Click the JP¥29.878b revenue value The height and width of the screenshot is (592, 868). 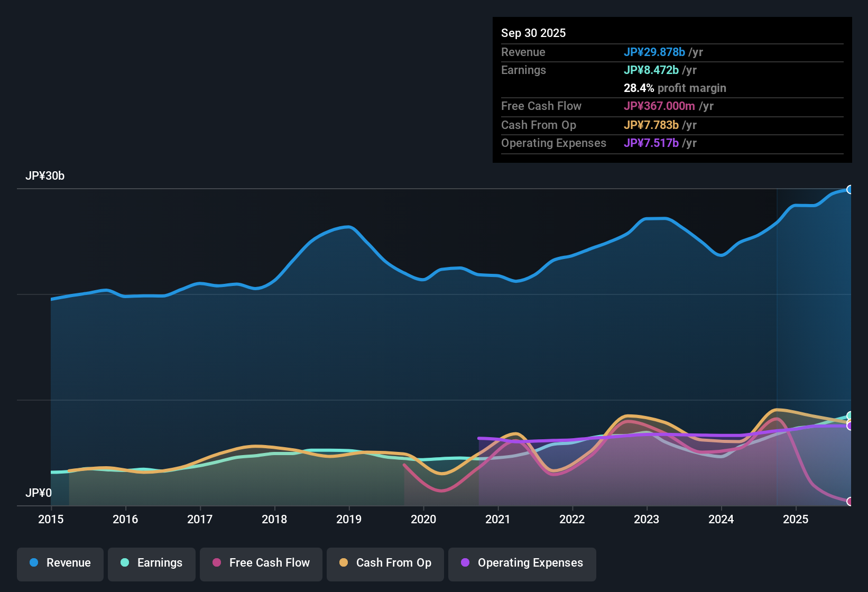point(654,52)
